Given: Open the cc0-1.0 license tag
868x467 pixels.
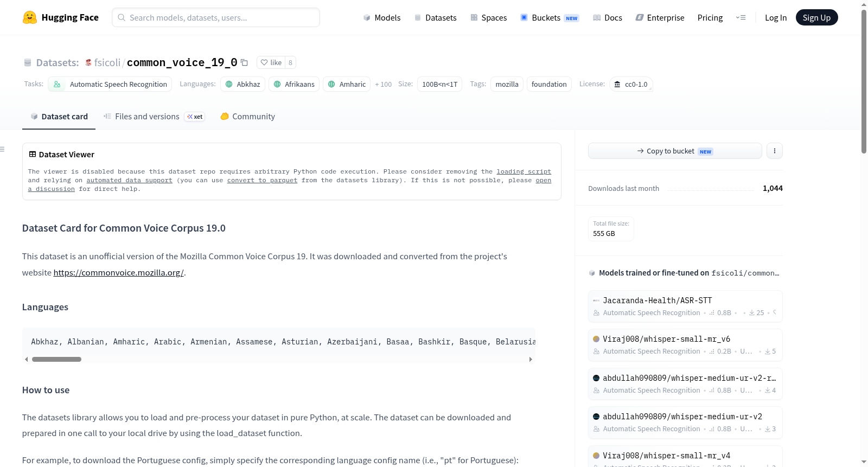Looking at the screenshot, I should click(x=631, y=84).
